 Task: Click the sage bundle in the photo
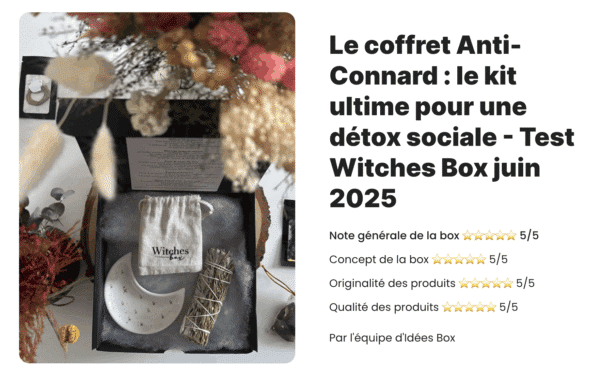[x=209, y=296]
